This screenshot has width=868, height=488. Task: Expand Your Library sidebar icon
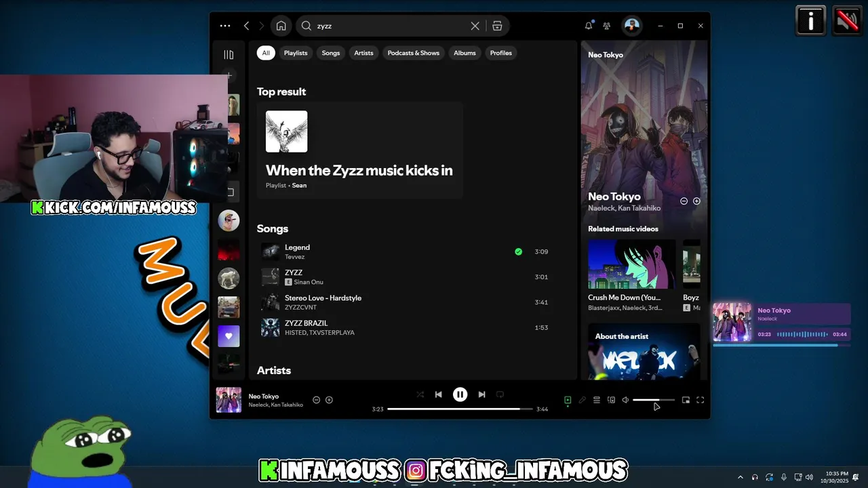(x=229, y=54)
